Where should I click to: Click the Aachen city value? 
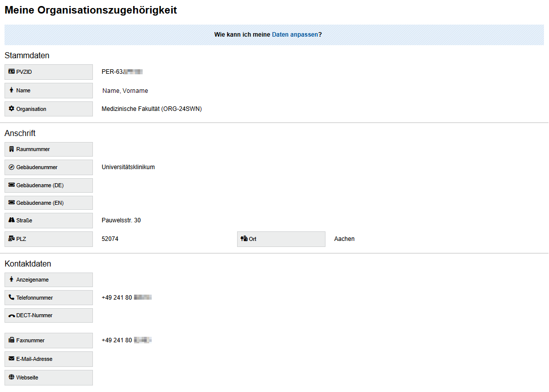click(x=344, y=239)
